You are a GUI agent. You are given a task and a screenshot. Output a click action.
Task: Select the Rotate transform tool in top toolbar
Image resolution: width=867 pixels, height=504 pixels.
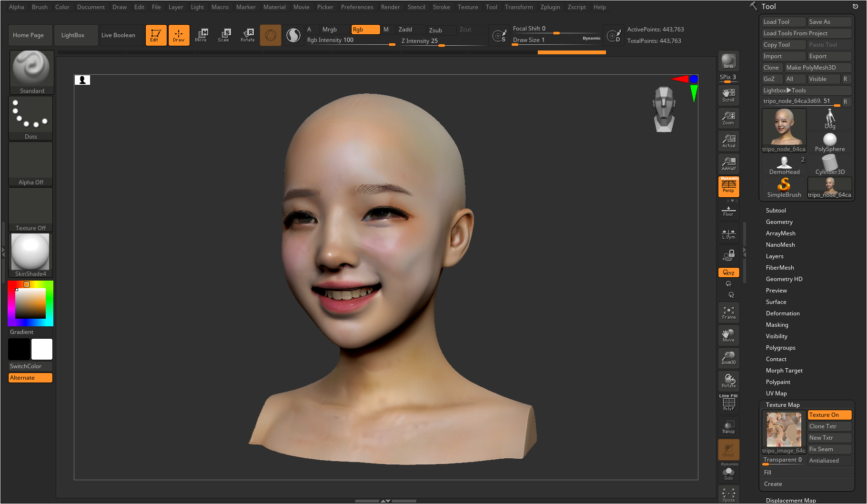(248, 35)
